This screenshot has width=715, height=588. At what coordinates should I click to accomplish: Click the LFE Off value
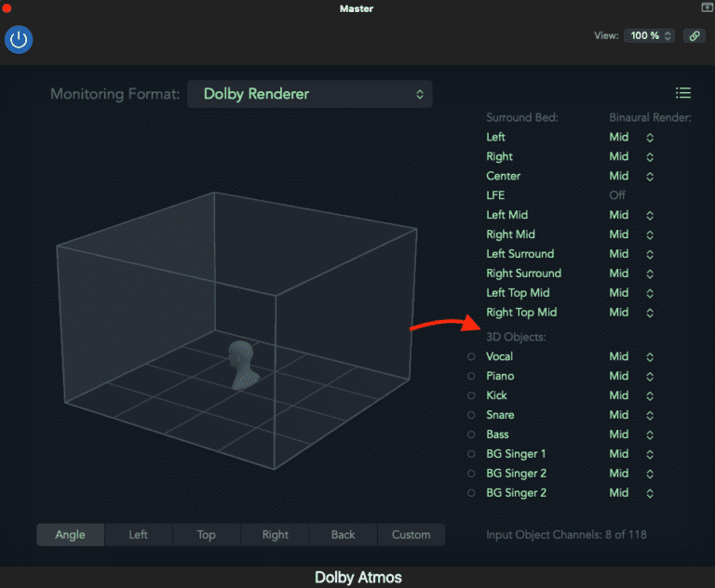617,195
